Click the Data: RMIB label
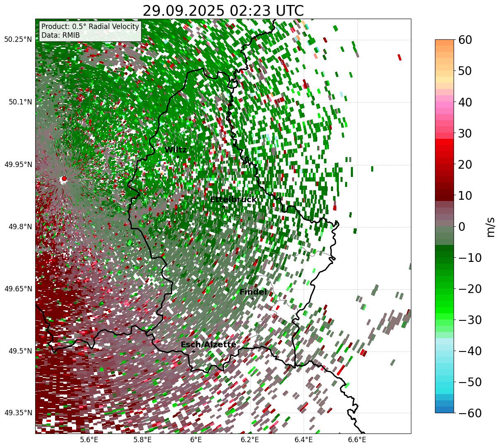 tap(60, 36)
